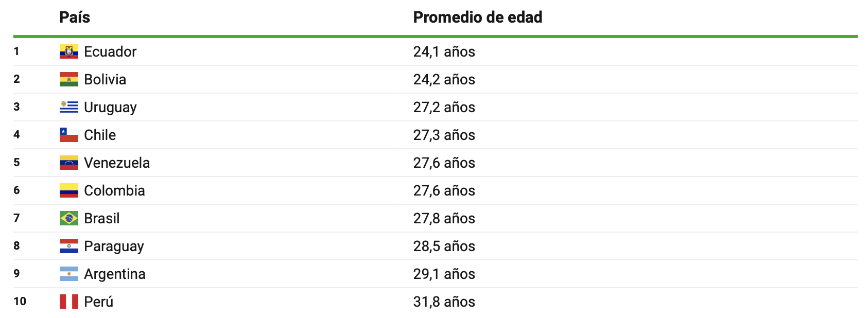868x318 pixels.
Task: Sort by Promedio de edad header
Action: coord(478,17)
